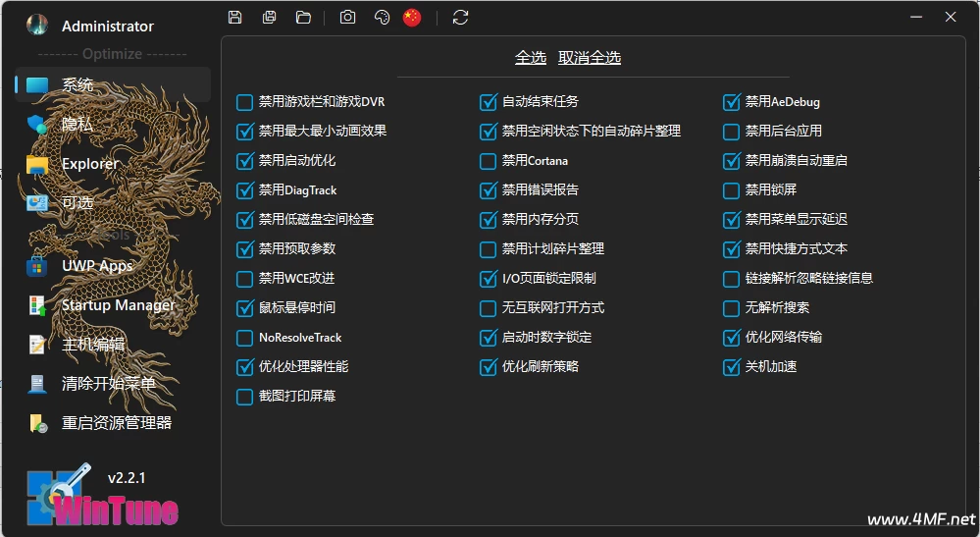This screenshot has height=537, width=980.
Task: Enable the 禁用游戏栏和游戏DVR checkbox
Action: (244, 102)
